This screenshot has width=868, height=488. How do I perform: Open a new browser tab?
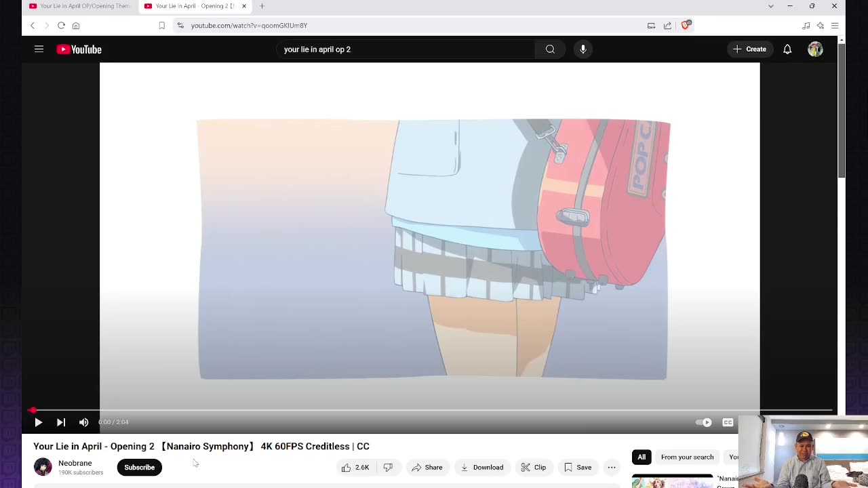coord(262,6)
